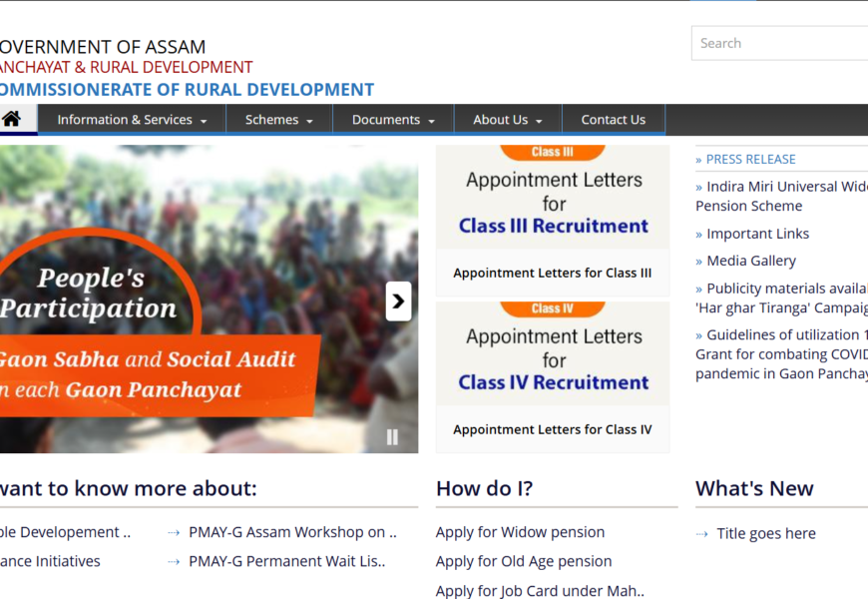This screenshot has width=868, height=599.
Task: View PRESS RELEASE section
Action: (750, 159)
